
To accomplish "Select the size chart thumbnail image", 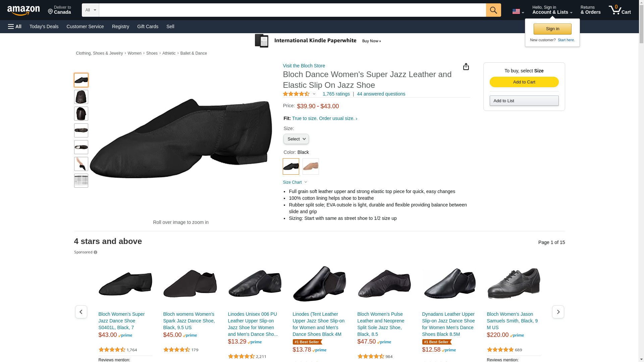I will click(81, 181).
